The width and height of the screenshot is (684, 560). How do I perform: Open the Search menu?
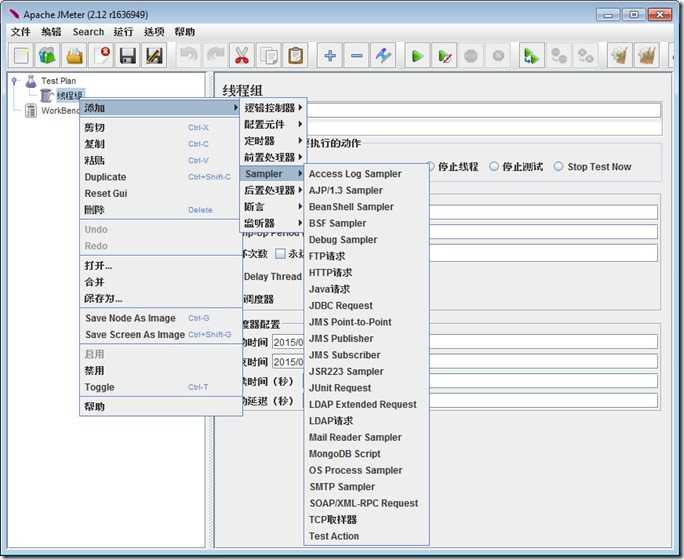pyautogui.click(x=88, y=32)
